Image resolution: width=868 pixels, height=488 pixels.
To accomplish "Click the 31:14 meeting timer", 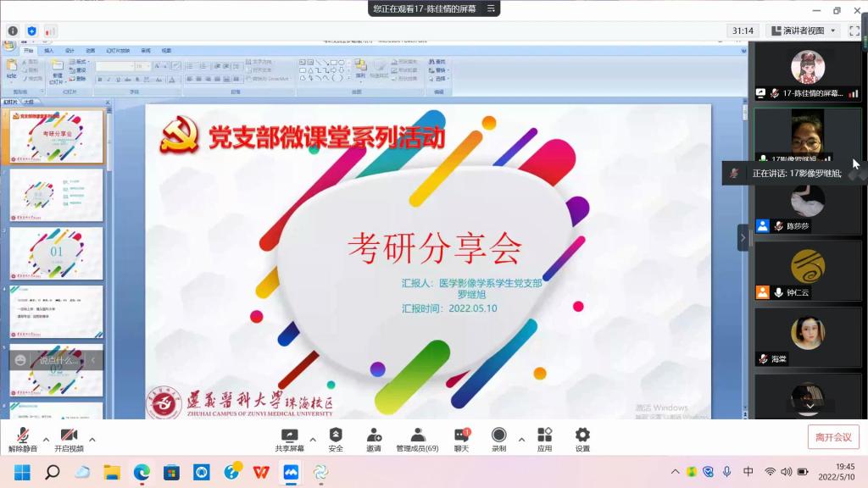I will [743, 31].
